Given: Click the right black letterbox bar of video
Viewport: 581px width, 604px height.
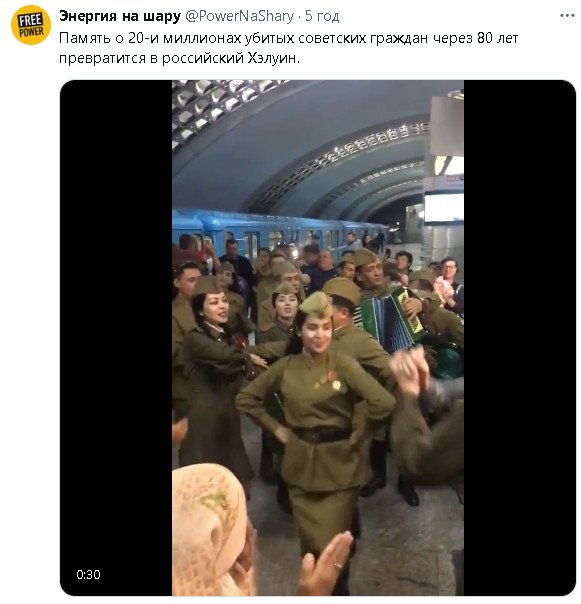Looking at the screenshot, I should pos(520,338).
